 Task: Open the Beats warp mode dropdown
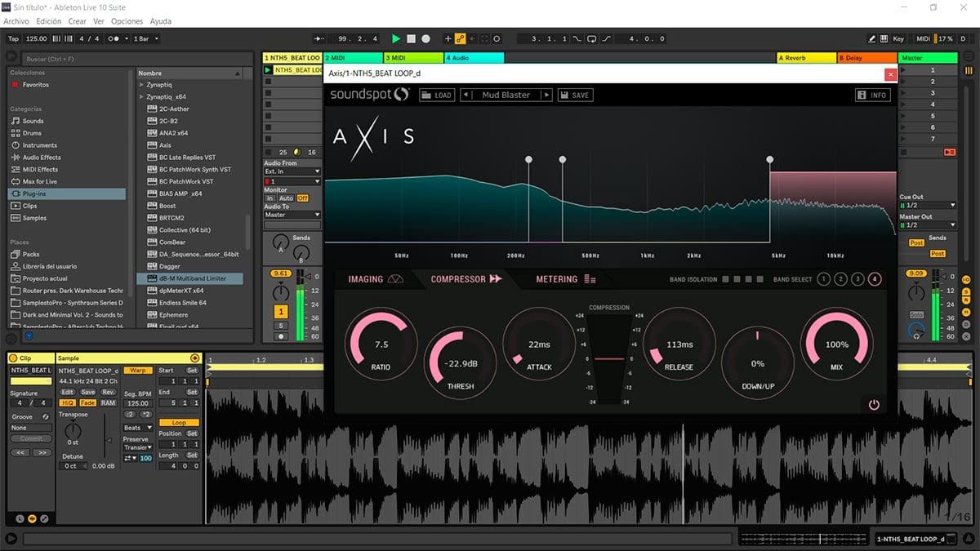pos(137,428)
